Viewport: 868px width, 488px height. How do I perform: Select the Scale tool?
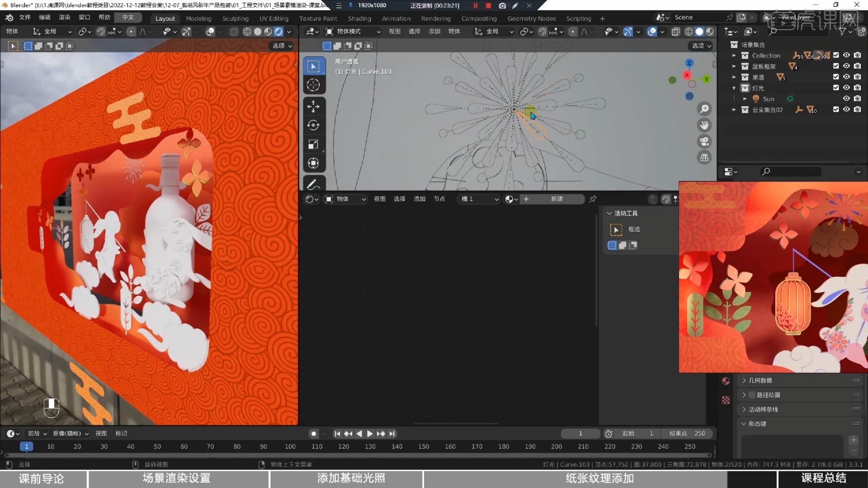coord(313,144)
